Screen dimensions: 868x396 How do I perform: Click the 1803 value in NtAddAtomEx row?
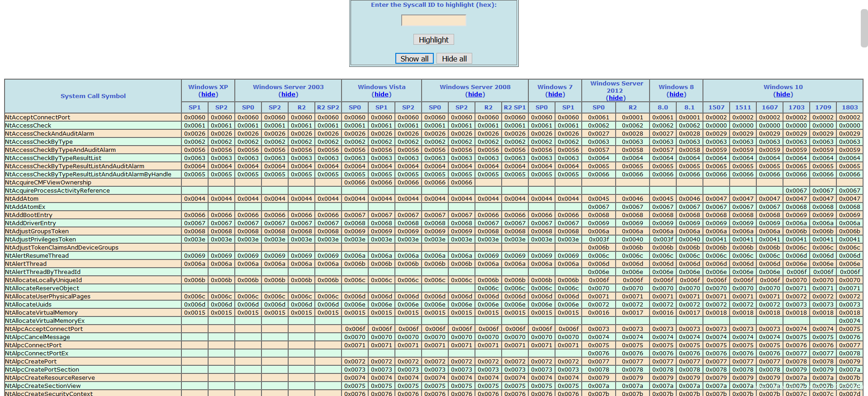point(849,207)
